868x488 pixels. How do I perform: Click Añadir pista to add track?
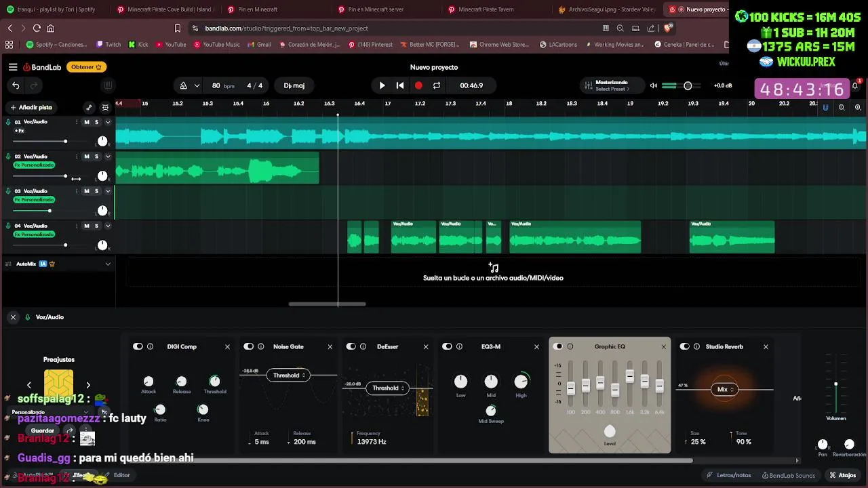click(x=31, y=107)
